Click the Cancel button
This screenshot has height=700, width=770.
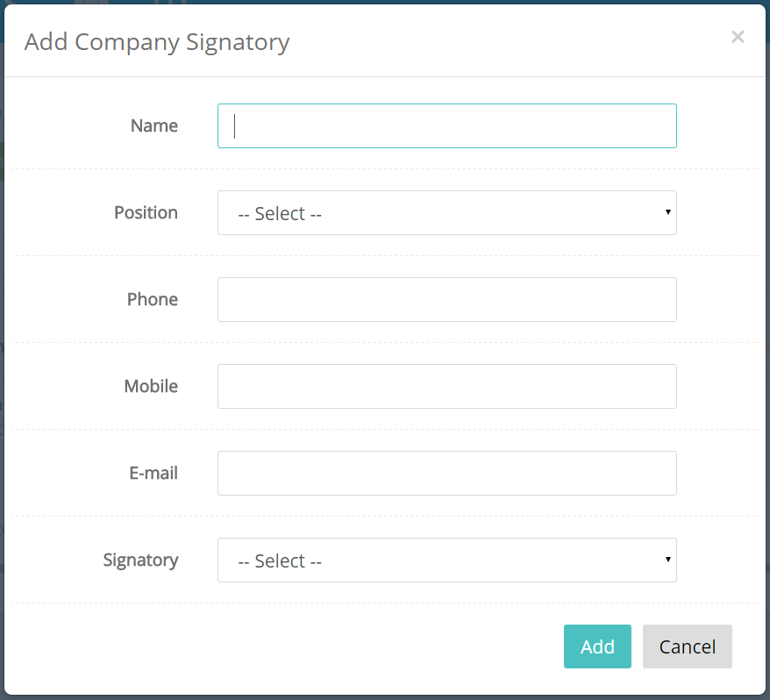click(687, 646)
